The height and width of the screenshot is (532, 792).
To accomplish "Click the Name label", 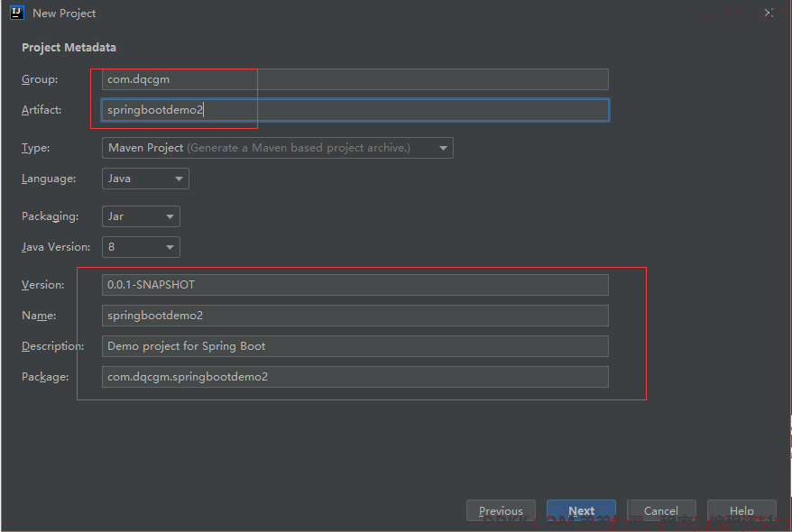I will point(39,316).
